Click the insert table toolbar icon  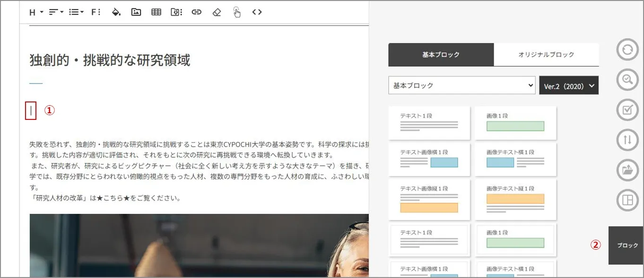point(156,12)
